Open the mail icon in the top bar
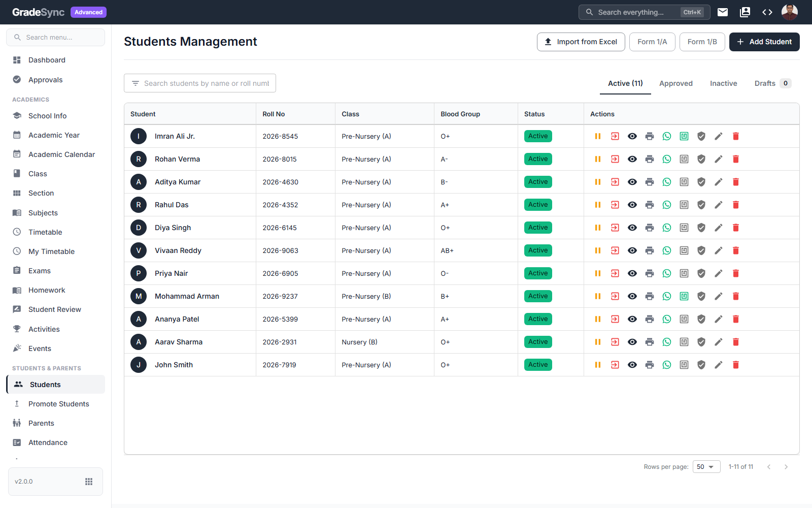The width and height of the screenshot is (812, 508). click(723, 12)
